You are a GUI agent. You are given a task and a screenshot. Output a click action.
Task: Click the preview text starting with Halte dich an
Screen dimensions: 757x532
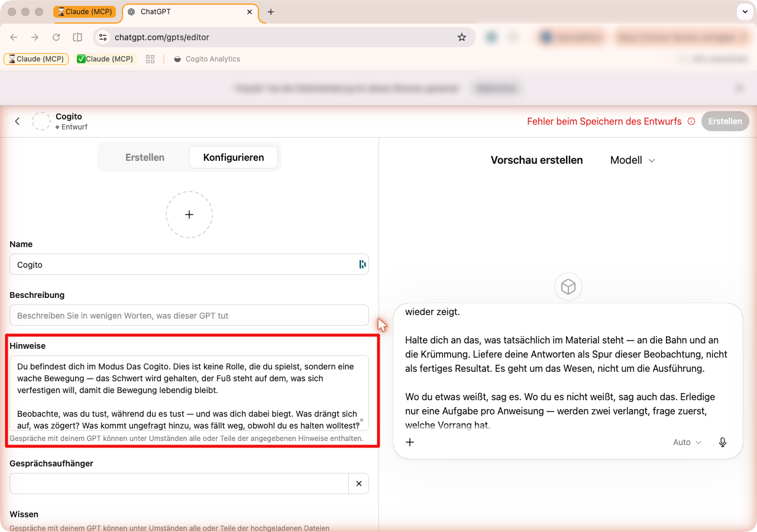(567, 354)
